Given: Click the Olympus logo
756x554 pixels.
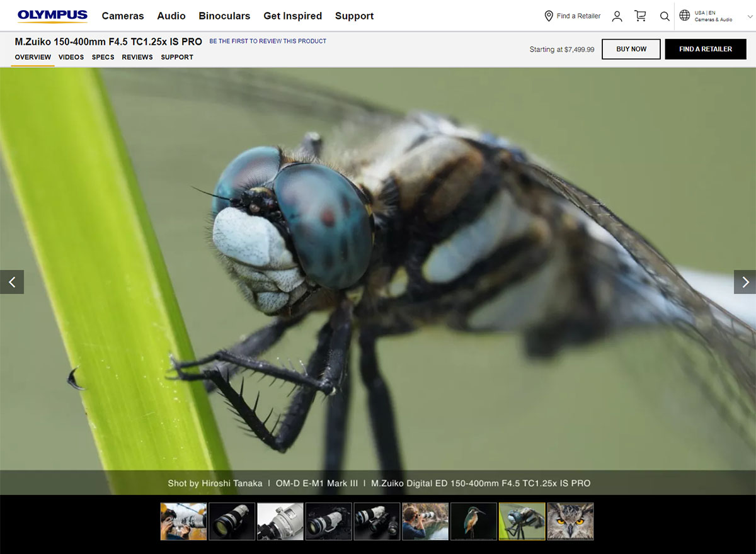Looking at the screenshot, I should pos(52,15).
